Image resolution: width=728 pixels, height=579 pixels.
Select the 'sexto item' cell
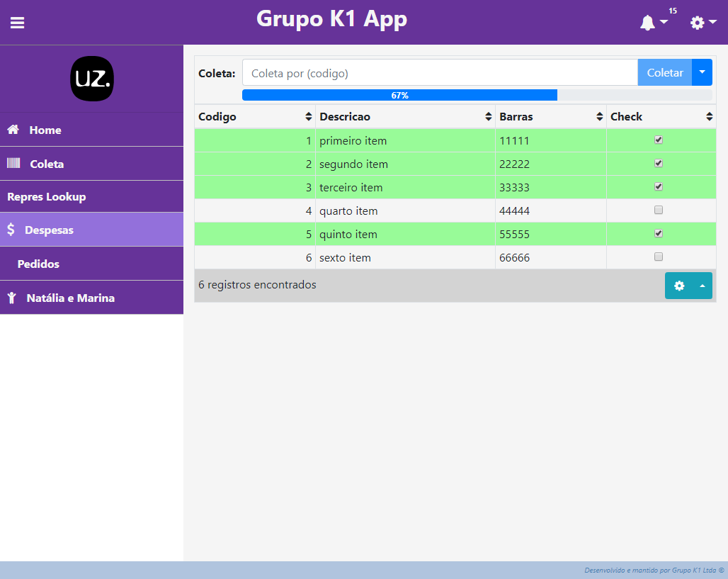(x=405, y=257)
